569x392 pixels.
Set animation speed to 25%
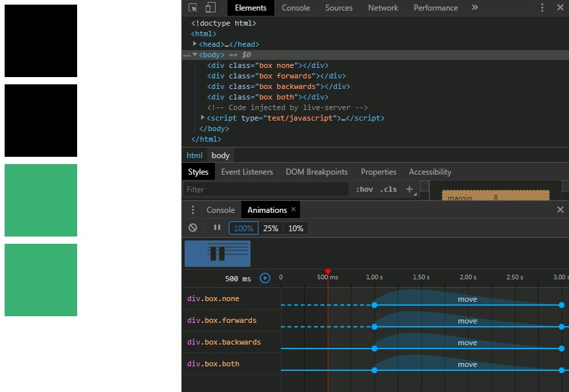271,228
